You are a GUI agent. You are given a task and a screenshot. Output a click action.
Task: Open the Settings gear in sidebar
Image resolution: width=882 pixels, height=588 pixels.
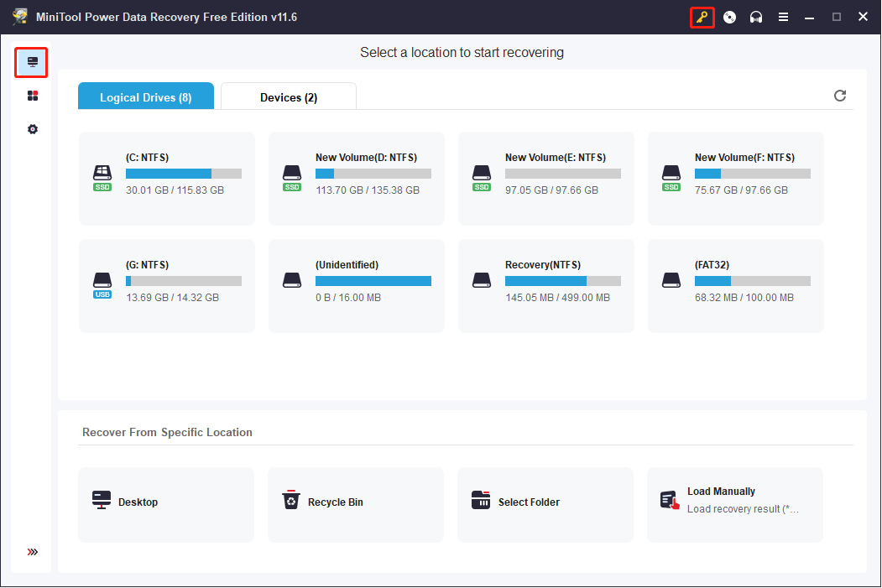tap(33, 129)
